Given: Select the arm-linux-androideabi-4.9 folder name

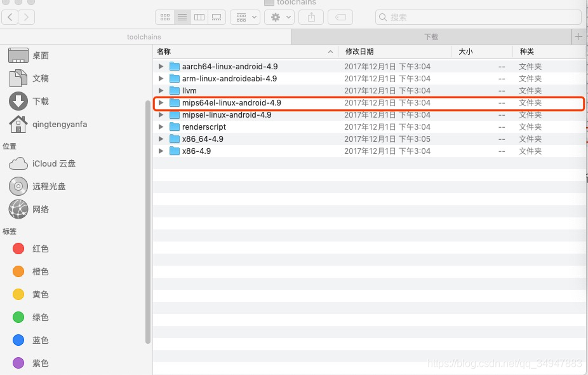Looking at the screenshot, I should click(229, 78).
